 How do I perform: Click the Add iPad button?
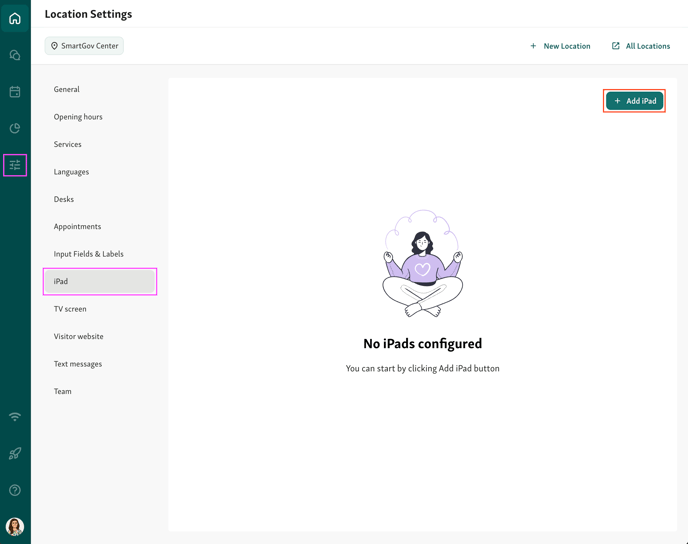[x=634, y=101]
